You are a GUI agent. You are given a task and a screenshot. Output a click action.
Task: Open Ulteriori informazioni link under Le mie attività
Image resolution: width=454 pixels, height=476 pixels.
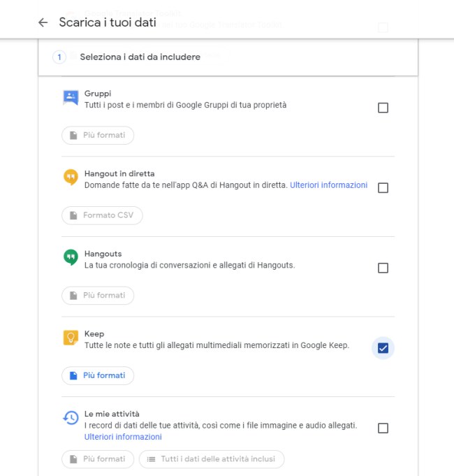coord(123,437)
